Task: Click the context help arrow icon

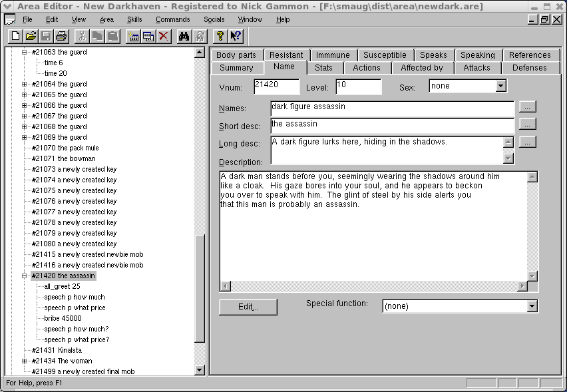Action: [236, 36]
